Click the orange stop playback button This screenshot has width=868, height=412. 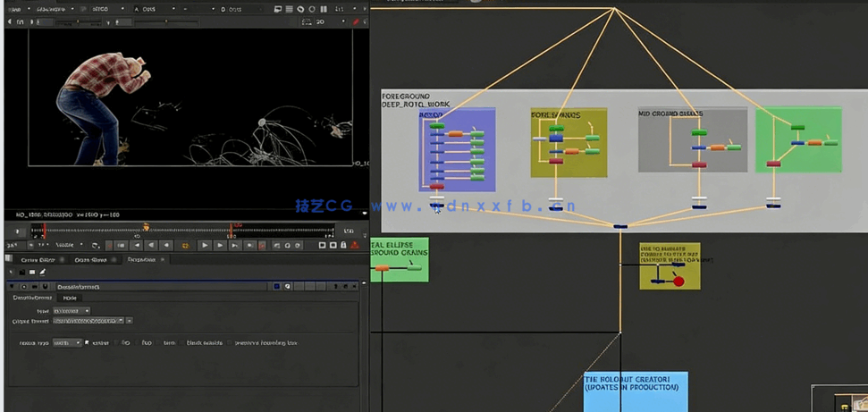point(185,245)
